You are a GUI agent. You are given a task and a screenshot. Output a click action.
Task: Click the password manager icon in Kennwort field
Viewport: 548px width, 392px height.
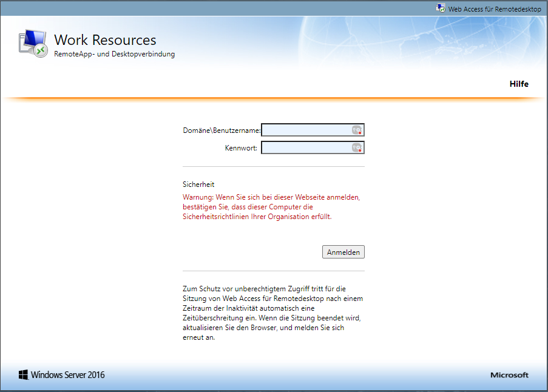pos(357,148)
